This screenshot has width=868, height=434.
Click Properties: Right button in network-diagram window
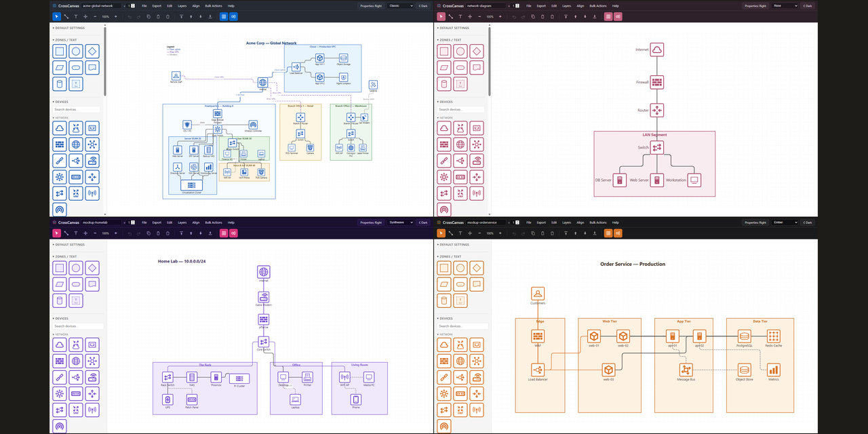(x=755, y=5)
